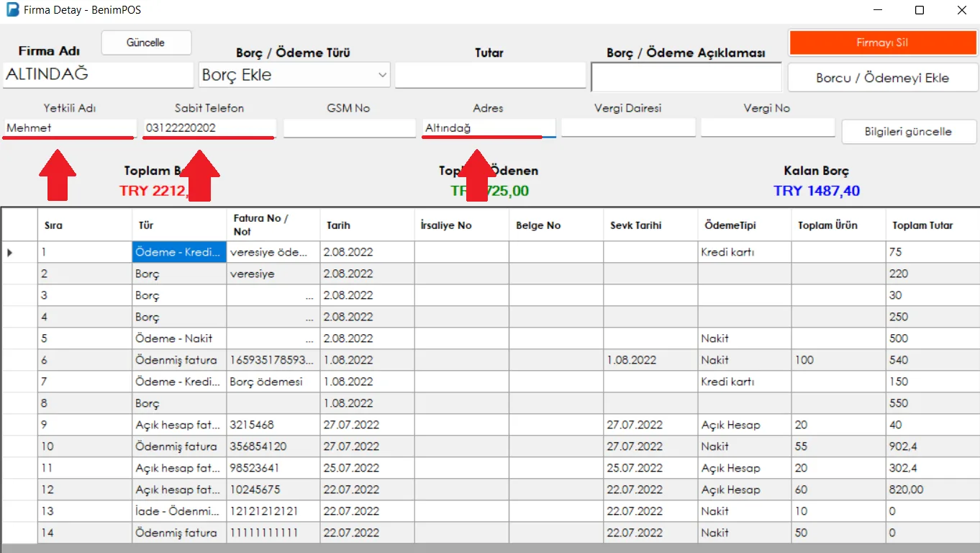Click the Bilgileri güncelle button
980x553 pixels.
(x=909, y=132)
